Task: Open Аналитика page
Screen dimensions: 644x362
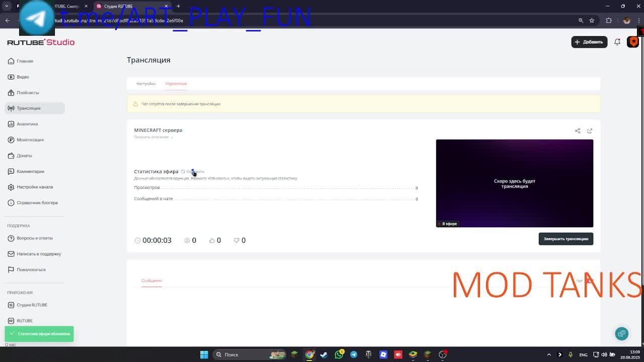Action: [23, 124]
